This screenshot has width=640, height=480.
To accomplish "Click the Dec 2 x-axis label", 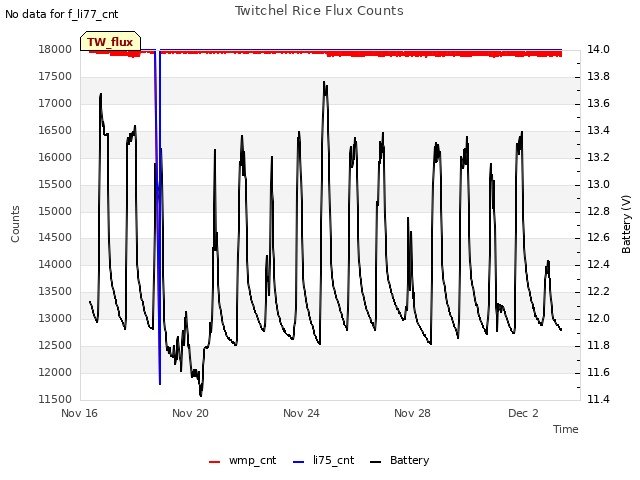I will [523, 413].
